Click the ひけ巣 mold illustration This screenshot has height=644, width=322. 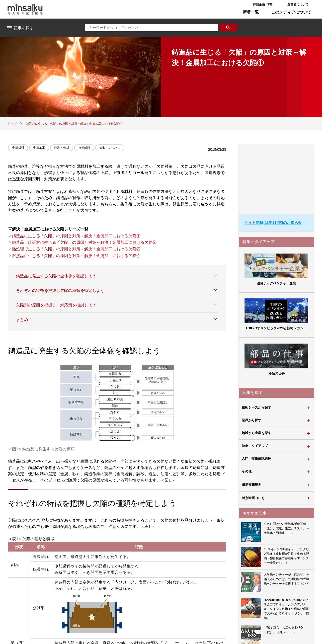(x=92, y=613)
